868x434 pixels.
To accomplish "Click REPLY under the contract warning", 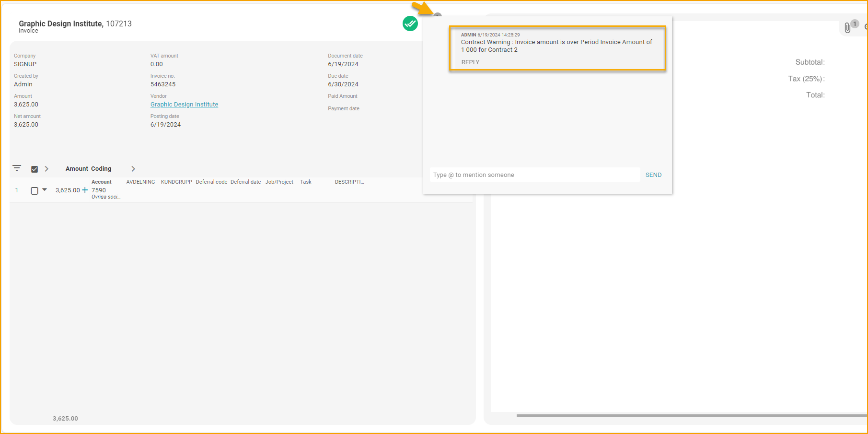I will coord(470,62).
